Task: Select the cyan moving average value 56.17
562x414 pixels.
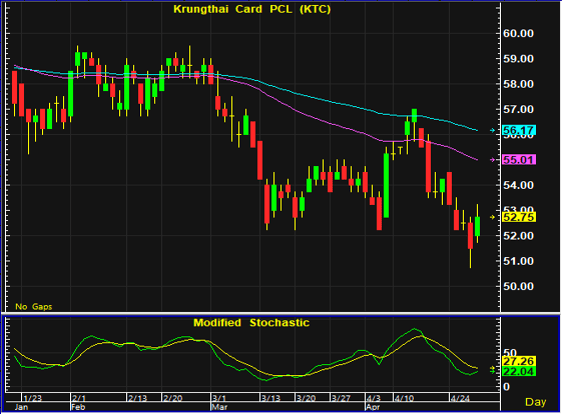Action: pos(519,130)
